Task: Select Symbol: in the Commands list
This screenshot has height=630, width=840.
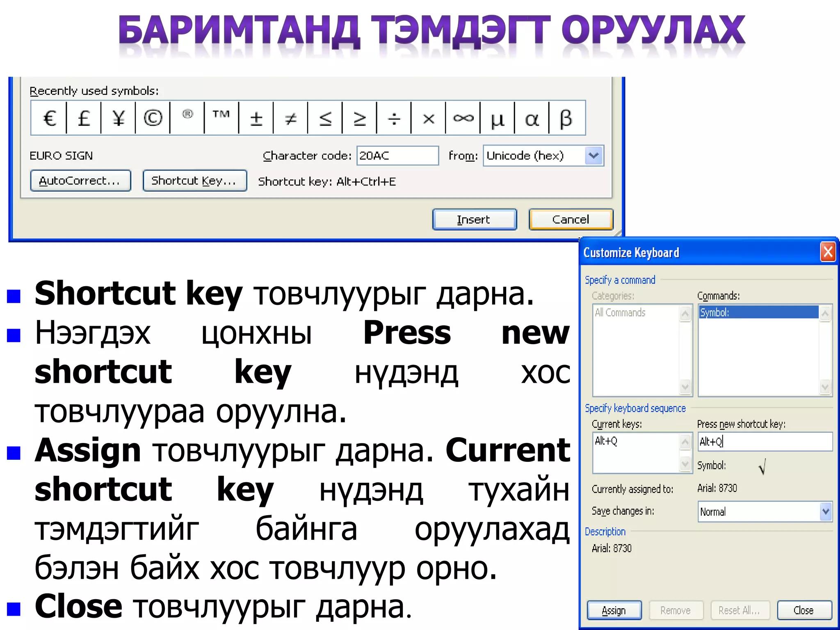Action: tap(758, 313)
